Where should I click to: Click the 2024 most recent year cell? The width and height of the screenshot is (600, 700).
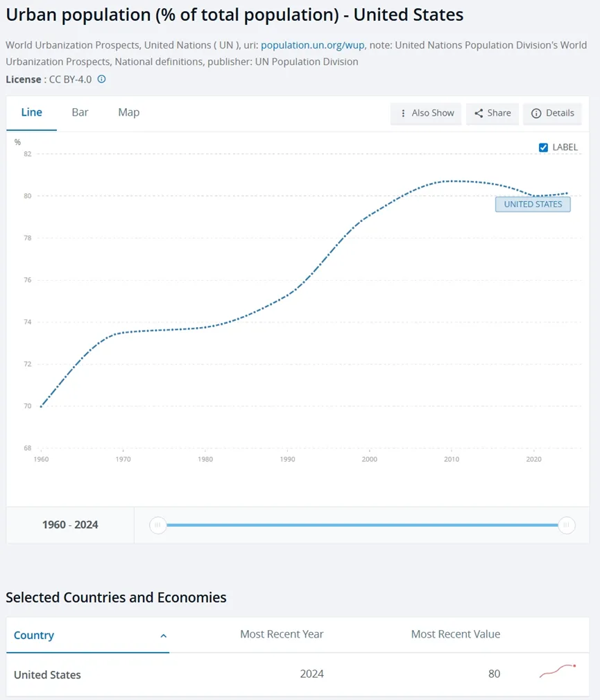tap(311, 674)
